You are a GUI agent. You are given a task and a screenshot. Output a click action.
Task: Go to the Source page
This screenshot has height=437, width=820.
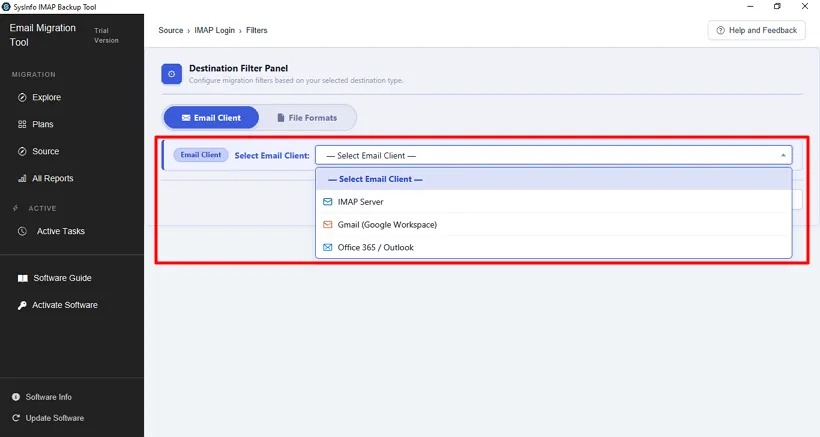[45, 152]
